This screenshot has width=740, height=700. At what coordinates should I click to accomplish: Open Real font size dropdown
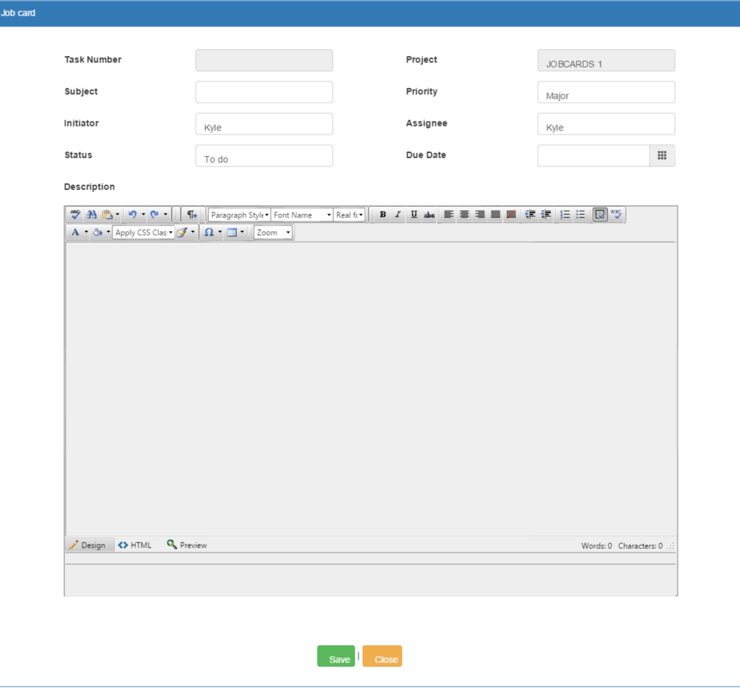[349, 215]
